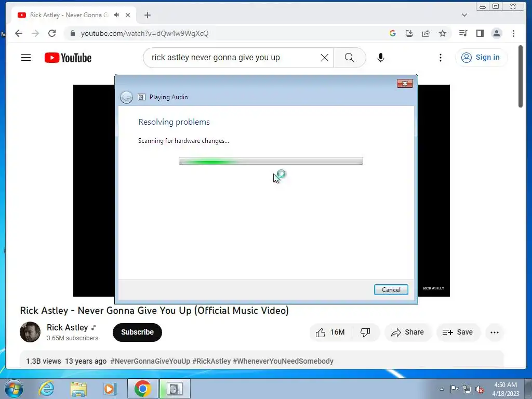
Task: Reload the YouTube page
Action: pos(52,33)
